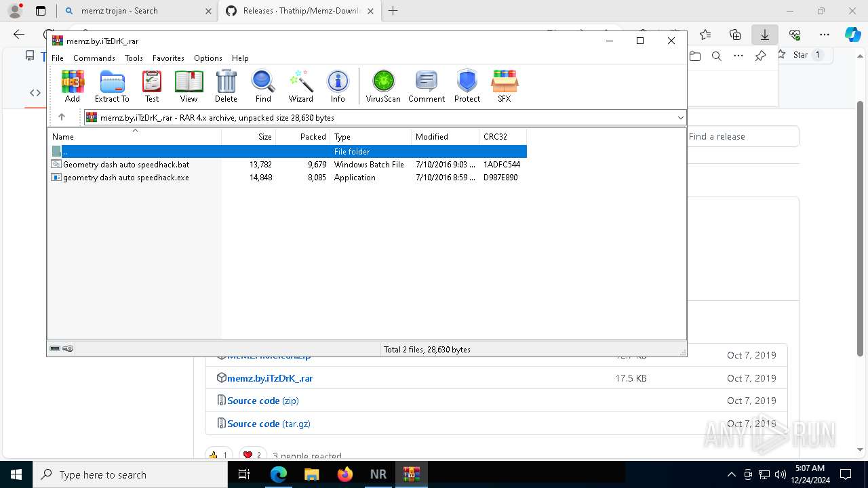
Task: Open Firefox from the taskbar
Action: click(344, 474)
